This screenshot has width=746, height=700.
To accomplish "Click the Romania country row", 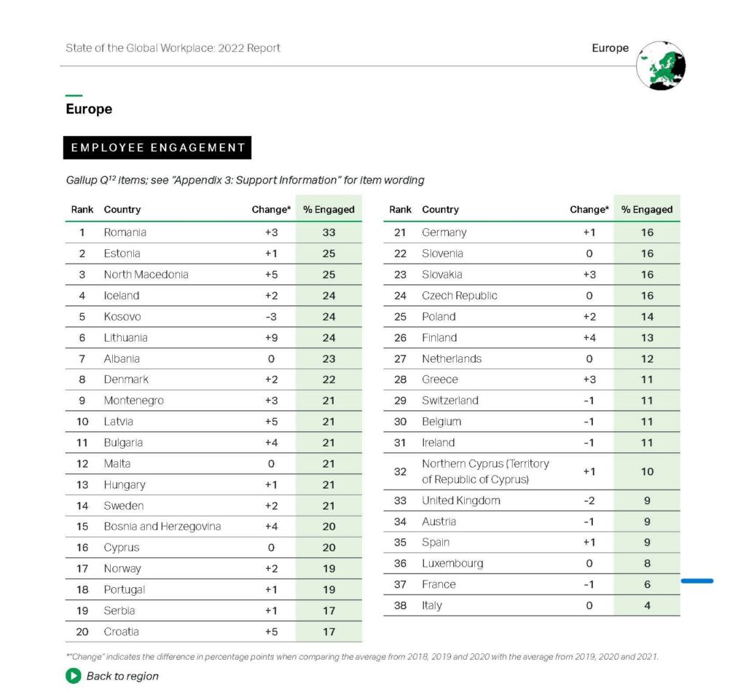I will pos(213,232).
